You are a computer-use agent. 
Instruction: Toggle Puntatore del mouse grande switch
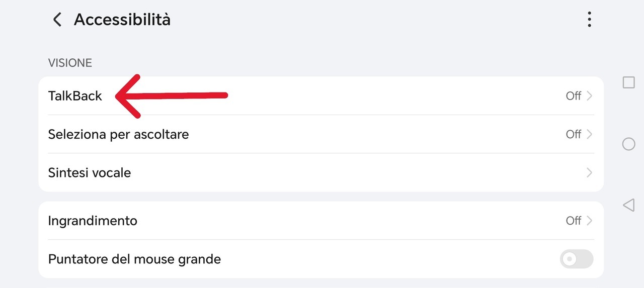tap(577, 259)
